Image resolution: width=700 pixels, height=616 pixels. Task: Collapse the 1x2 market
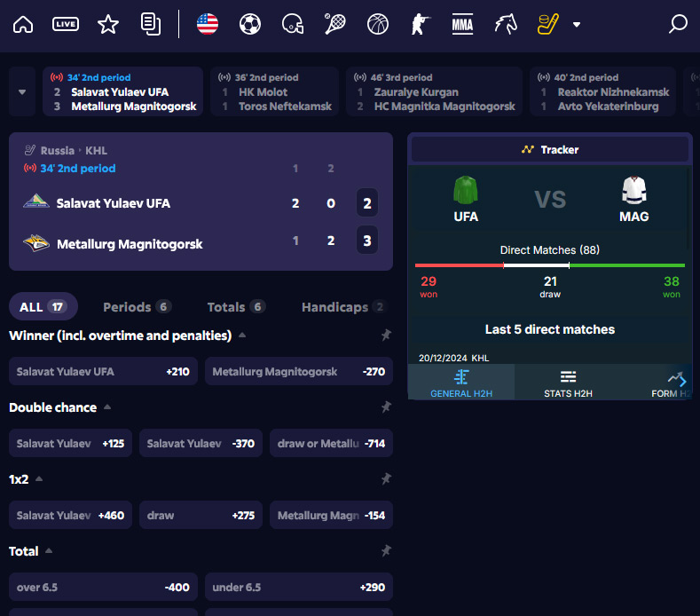(x=39, y=478)
